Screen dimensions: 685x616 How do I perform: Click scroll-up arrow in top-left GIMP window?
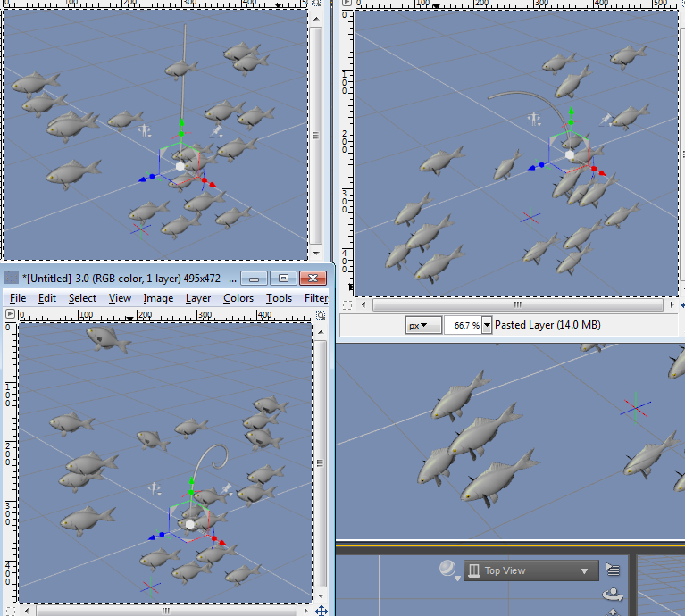coord(316,19)
